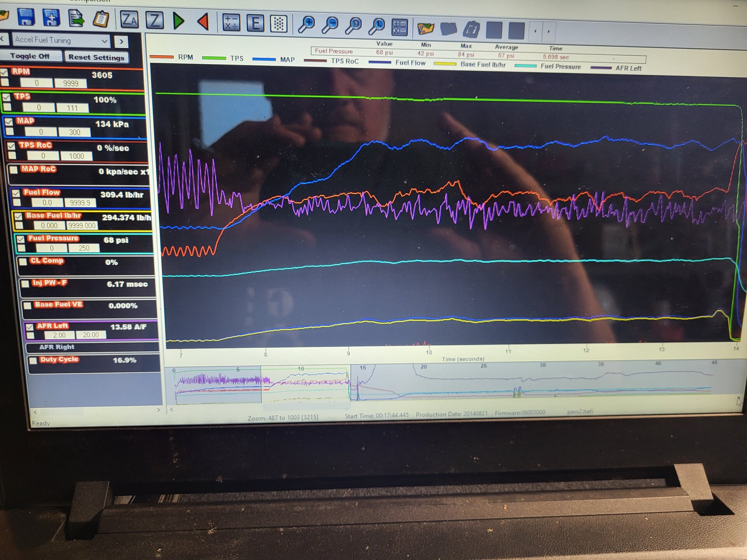Click the overview timeline at the 20 mark

[423, 367]
